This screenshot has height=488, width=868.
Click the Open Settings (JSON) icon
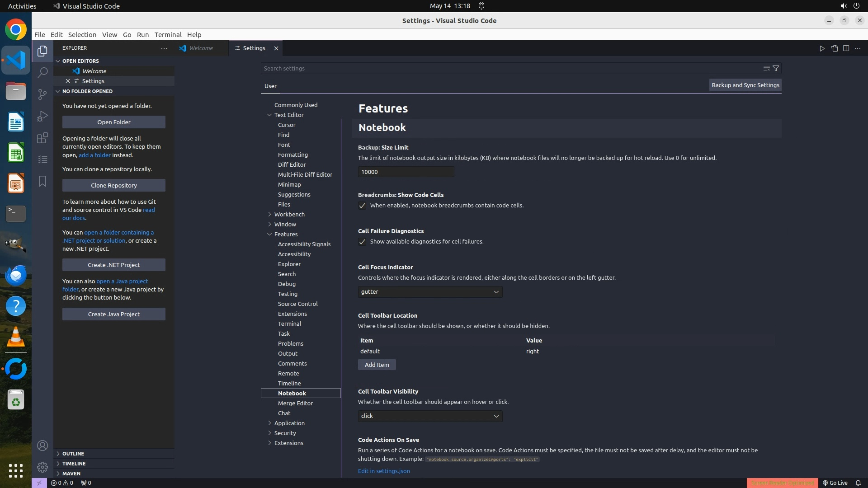coord(834,48)
